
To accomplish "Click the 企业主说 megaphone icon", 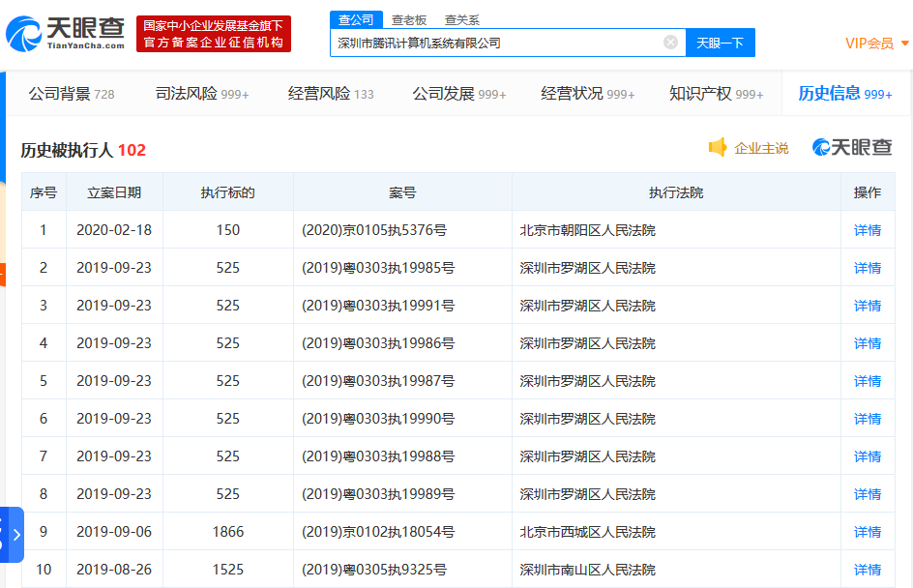I will (x=718, y=148).
